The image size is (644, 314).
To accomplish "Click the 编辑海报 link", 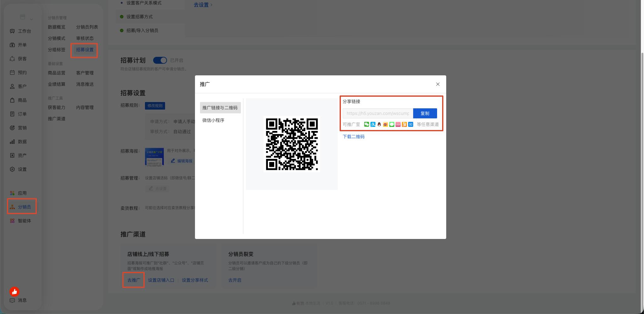I will coord(185,161).
